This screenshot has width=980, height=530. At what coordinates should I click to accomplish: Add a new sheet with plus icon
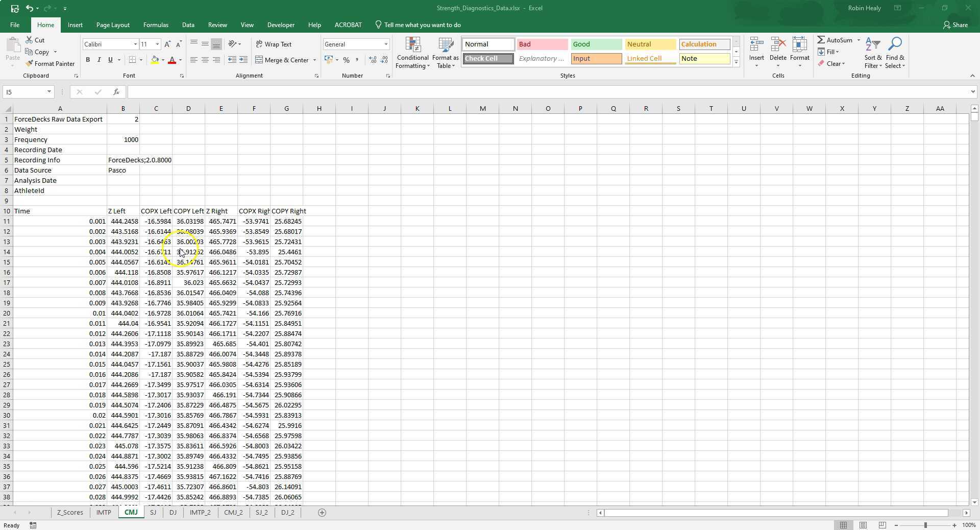(x=322, y=513)
